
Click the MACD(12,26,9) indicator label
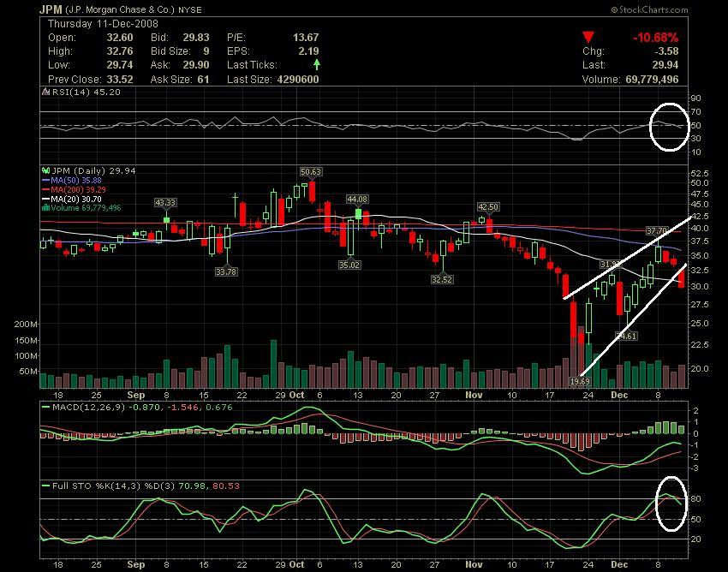(88, 408)
